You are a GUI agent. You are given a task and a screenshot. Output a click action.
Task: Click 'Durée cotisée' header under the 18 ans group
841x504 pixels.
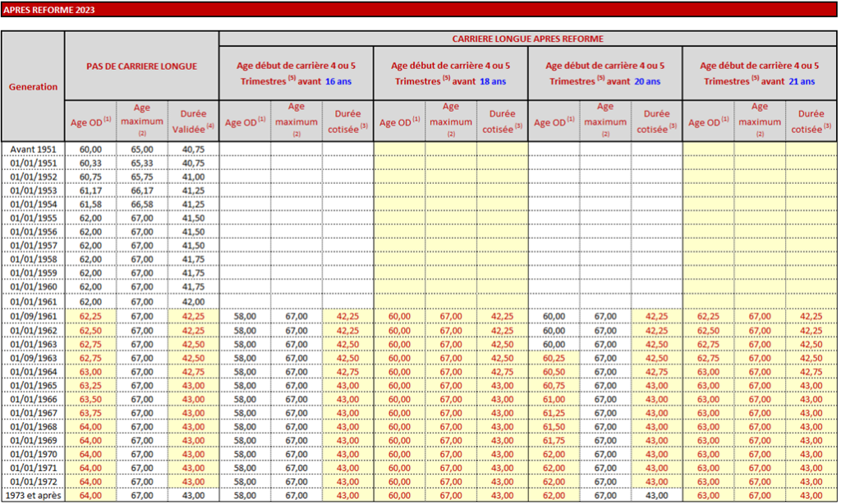[502, 121]
